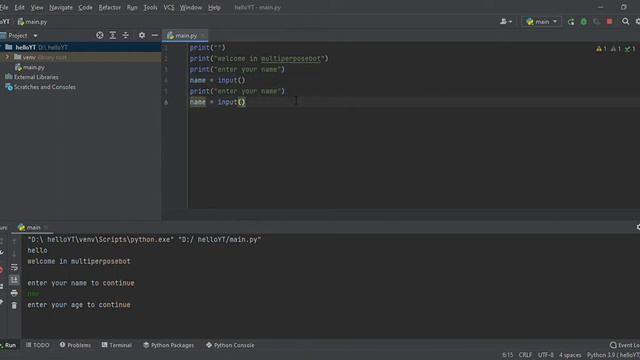This screenshot has height=360, width=640.
Task: Click the green typo count indicator
Action: click(x=630, y=49)
